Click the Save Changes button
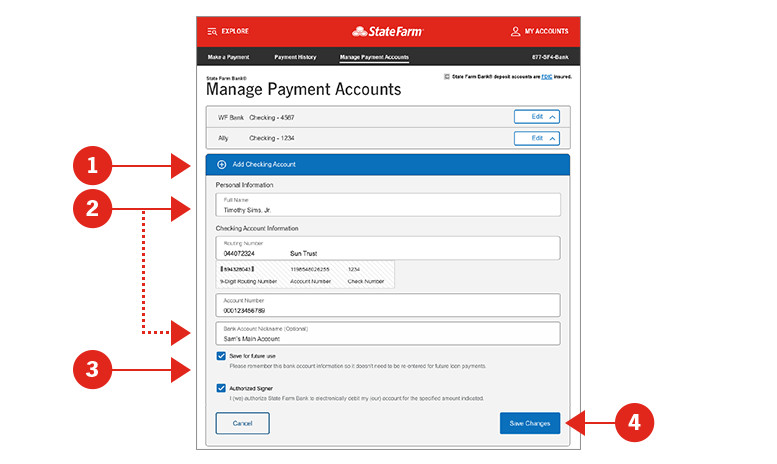Screen dimensions: 777x464 530,423
